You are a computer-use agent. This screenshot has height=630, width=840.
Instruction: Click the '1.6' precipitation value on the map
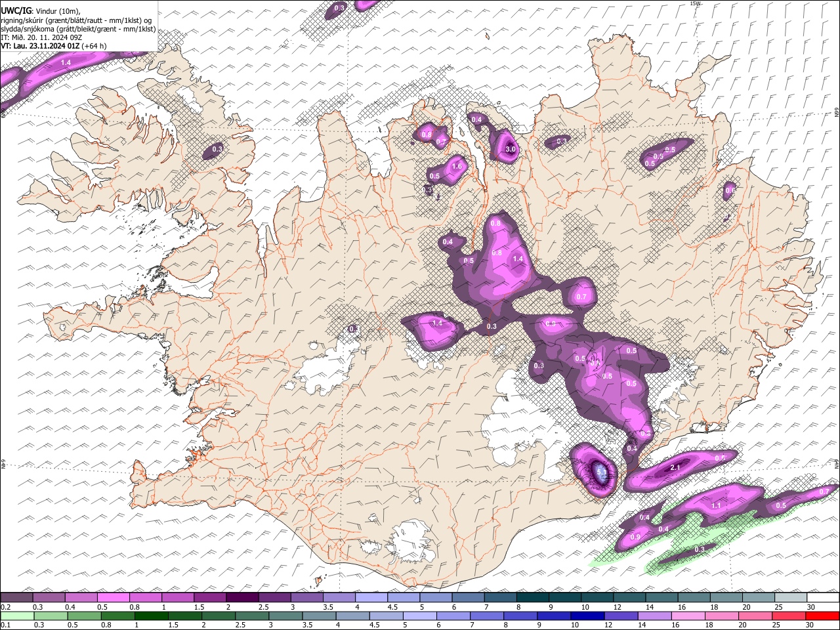(x=457, y=167)
